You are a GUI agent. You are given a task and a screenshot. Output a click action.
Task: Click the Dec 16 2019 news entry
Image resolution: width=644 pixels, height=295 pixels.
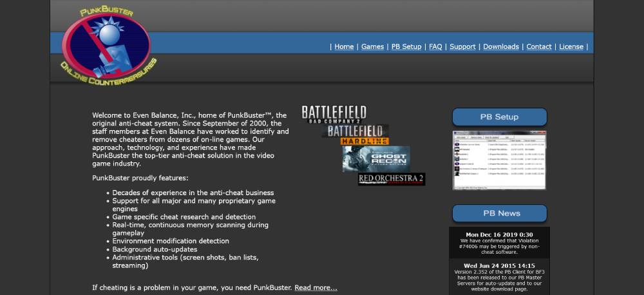coord(499,243)
